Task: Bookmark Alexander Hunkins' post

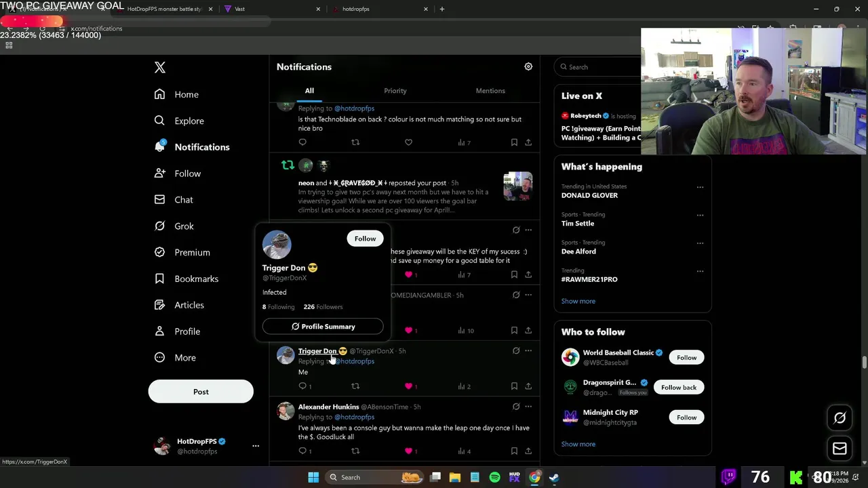Action: tap(514, 451)
